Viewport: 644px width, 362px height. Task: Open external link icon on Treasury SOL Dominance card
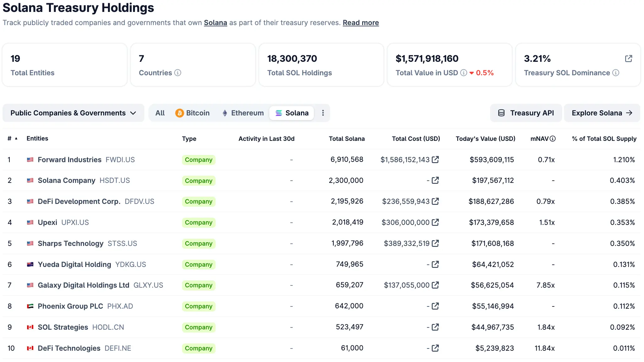(628, 59)
